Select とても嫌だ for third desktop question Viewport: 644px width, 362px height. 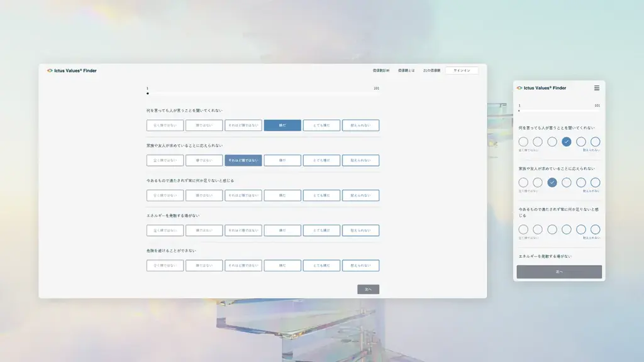321,195
